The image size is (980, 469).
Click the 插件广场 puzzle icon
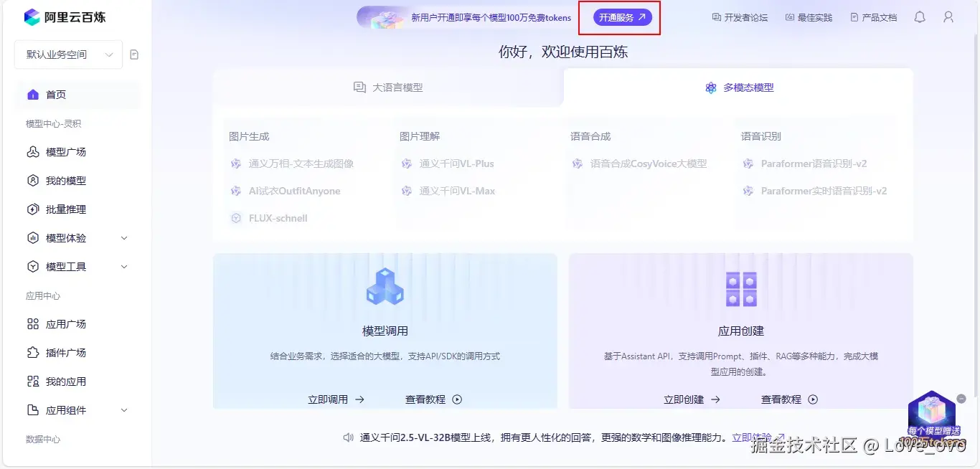(33, 353)
